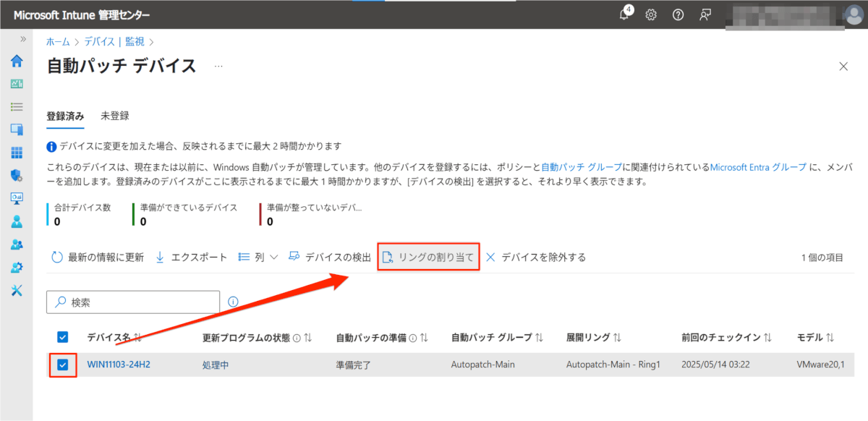Open the Home icon in the sidebar

pos(17,61)
